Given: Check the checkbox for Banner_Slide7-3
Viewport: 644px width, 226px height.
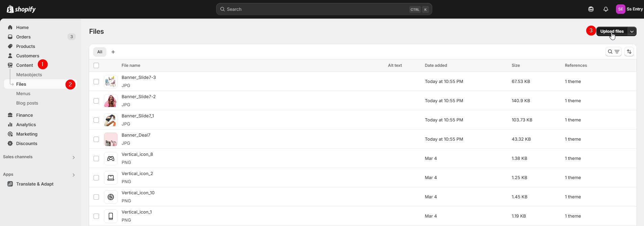Looking at the screenshot, I should 97,82.
